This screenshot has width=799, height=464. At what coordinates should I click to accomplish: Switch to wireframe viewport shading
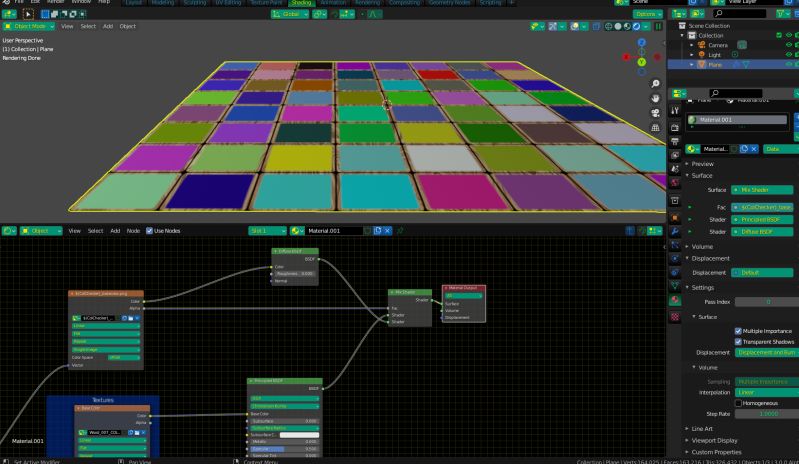[x=608, y=26]
